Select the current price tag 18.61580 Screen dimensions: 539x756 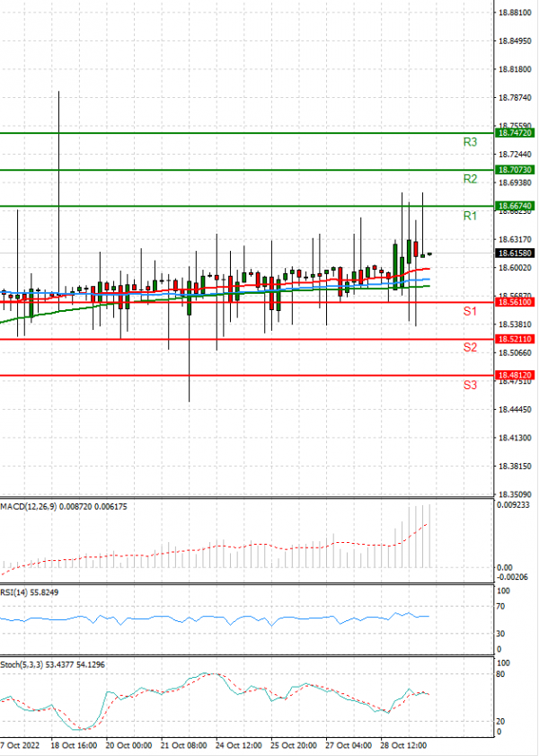tap(515, 253)
